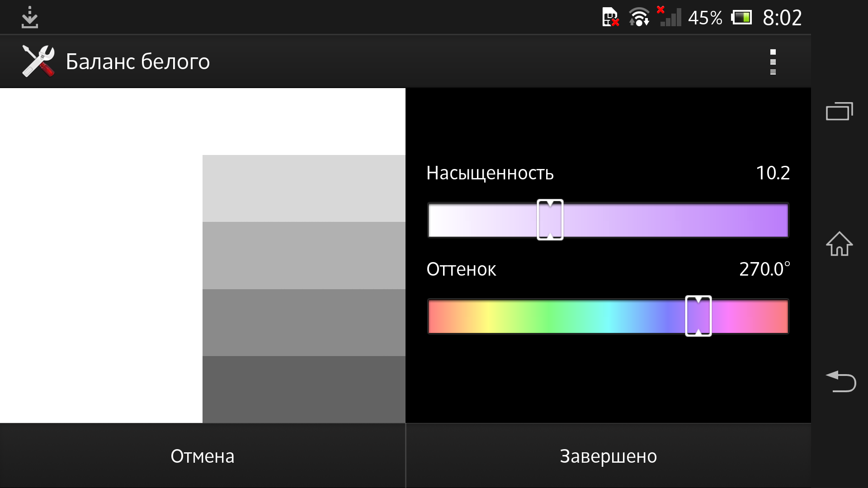
Task: Tap the download notification icon
Action: click(x=30, y=17)
